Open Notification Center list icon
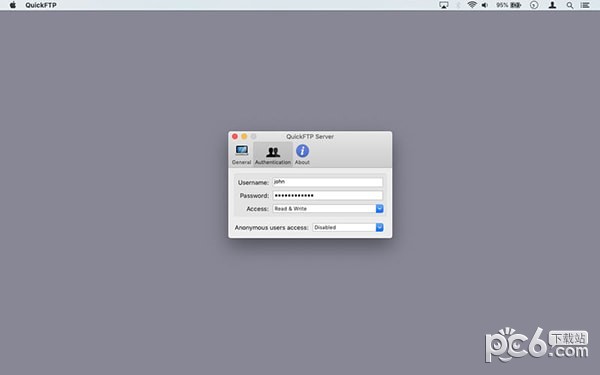Image resolution: width=600 pixels, height=375 pixels. (x=585, y=5)
